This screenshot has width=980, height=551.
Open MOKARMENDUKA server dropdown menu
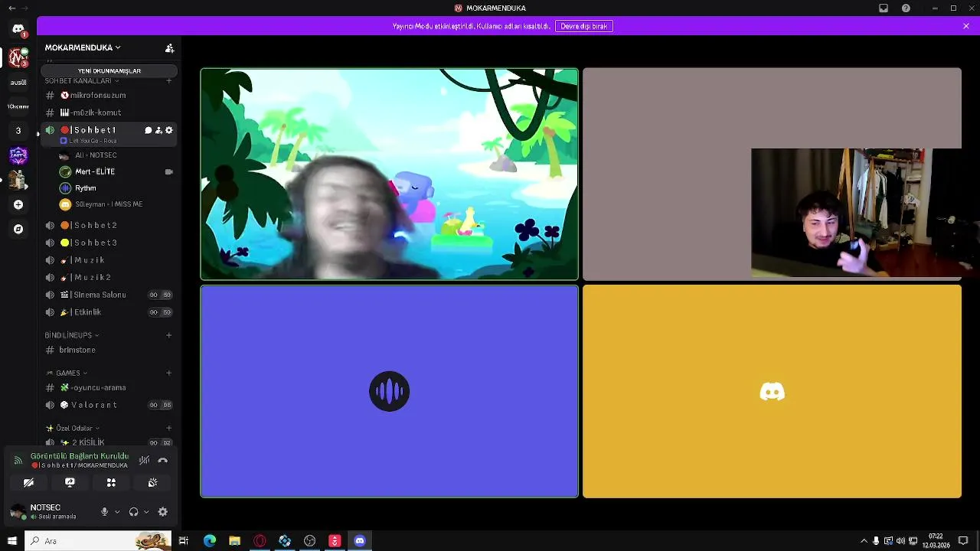coord(83,47)
